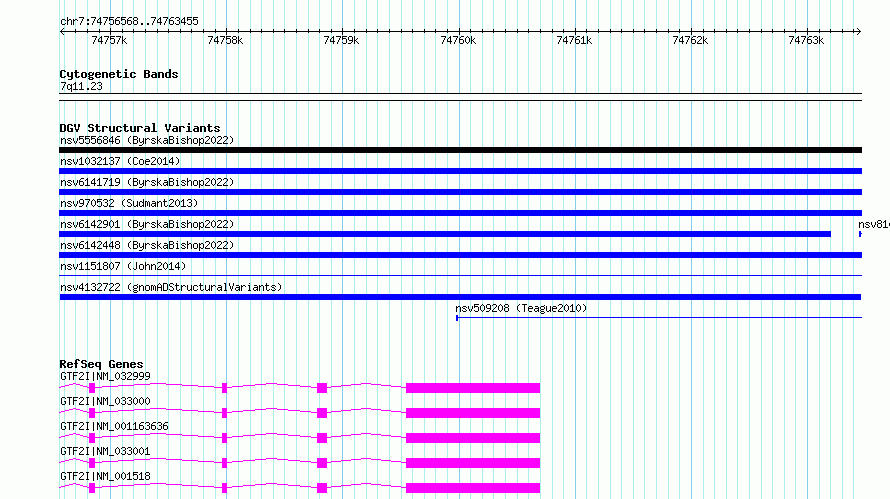
Task: Open nsv6142448 (ByrskaBishop2022) label
Action: click(x=147, y=245)
